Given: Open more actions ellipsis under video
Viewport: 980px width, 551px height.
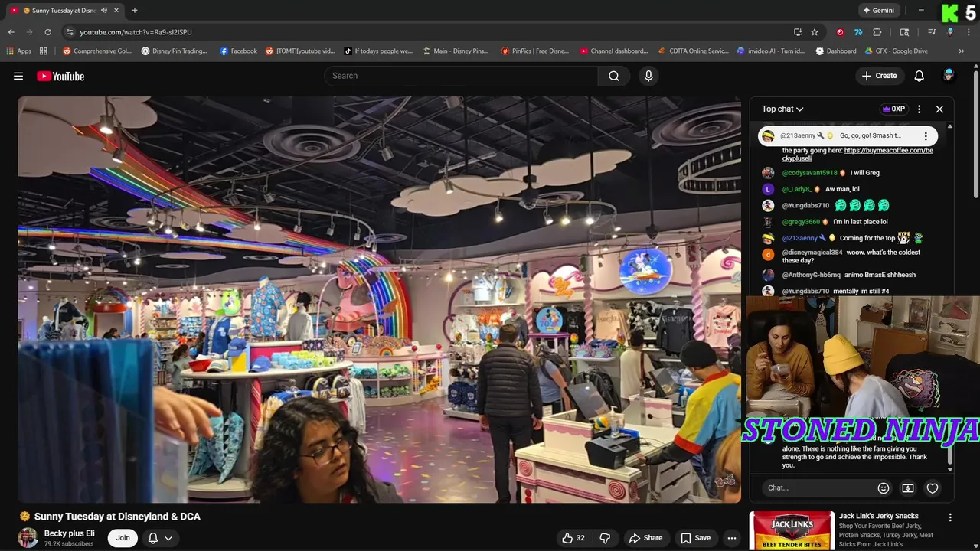Looking at the screenshot, I should (732, 538).
